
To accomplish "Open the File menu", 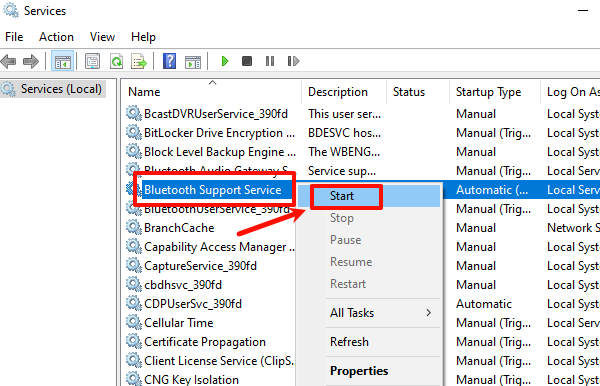I will [14, 37].
